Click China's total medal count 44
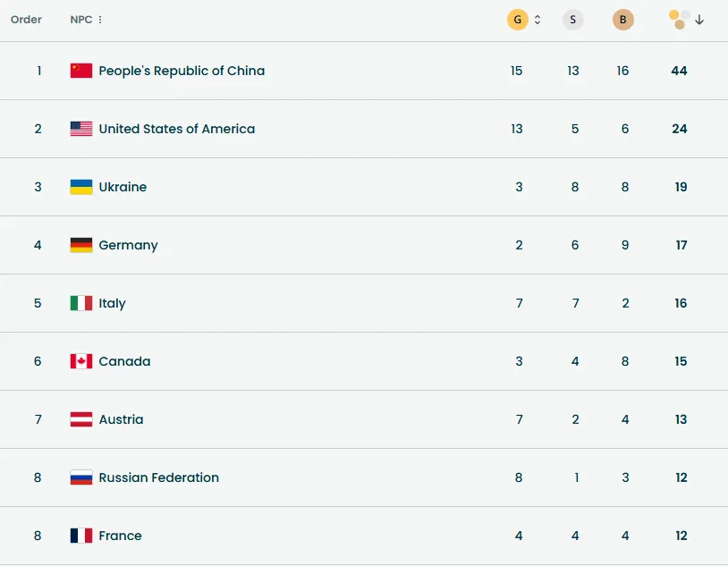 679,71
